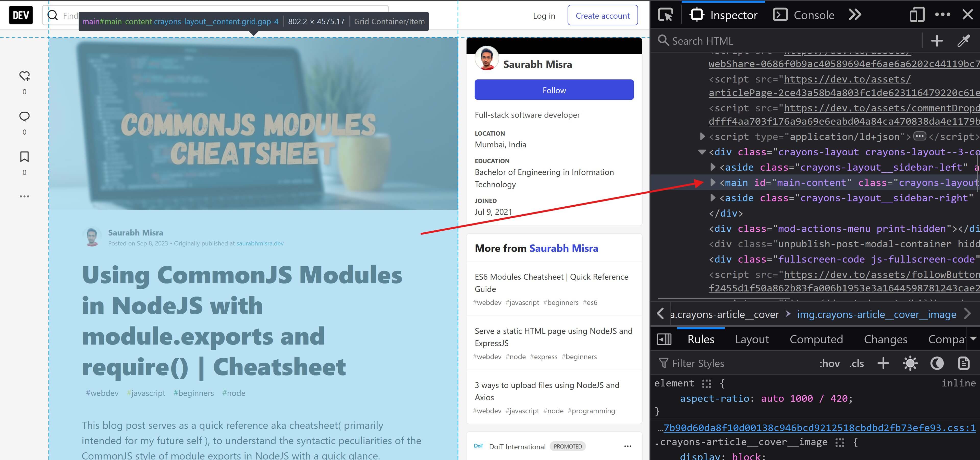The image size is (980, 460).
Task: Select img.crayons-article__cover__image breadcrumb
Action: [877, 314]
